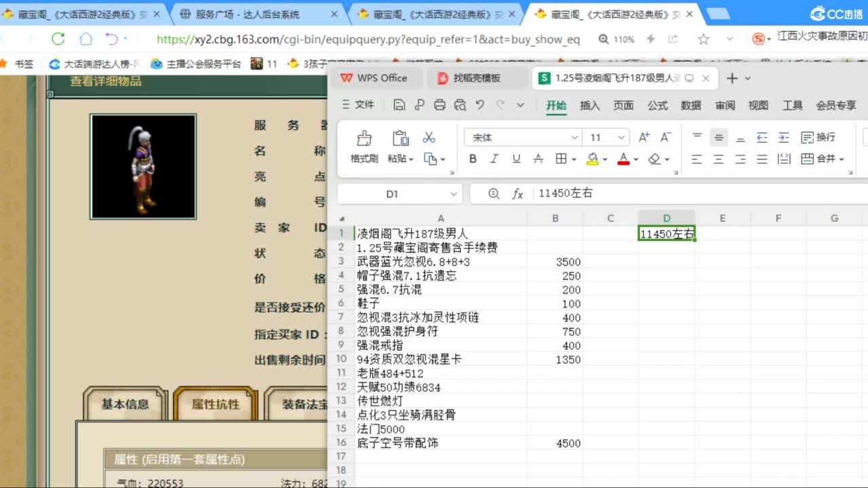
Task: Increase font size with A+ icon
Action: tap(644, 138)
